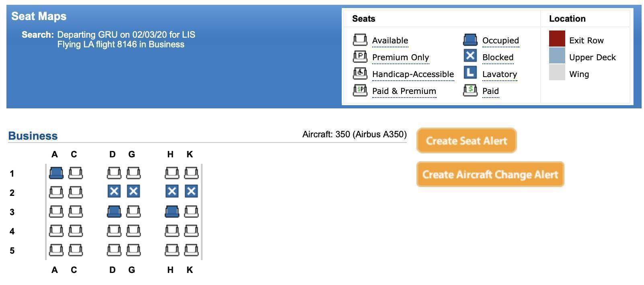Select blocked seat 2K
The height and width of the screenshot is (285, 644).
191,191
